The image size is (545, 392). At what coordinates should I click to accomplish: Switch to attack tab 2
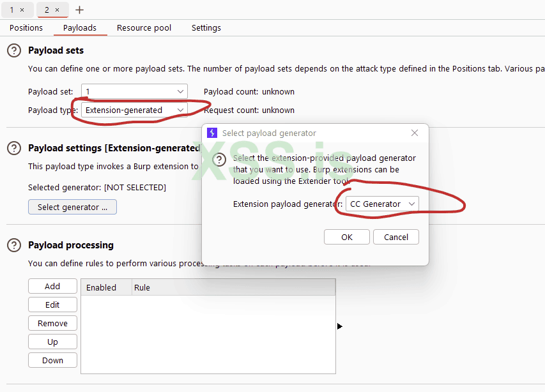[x=47, y=10]
